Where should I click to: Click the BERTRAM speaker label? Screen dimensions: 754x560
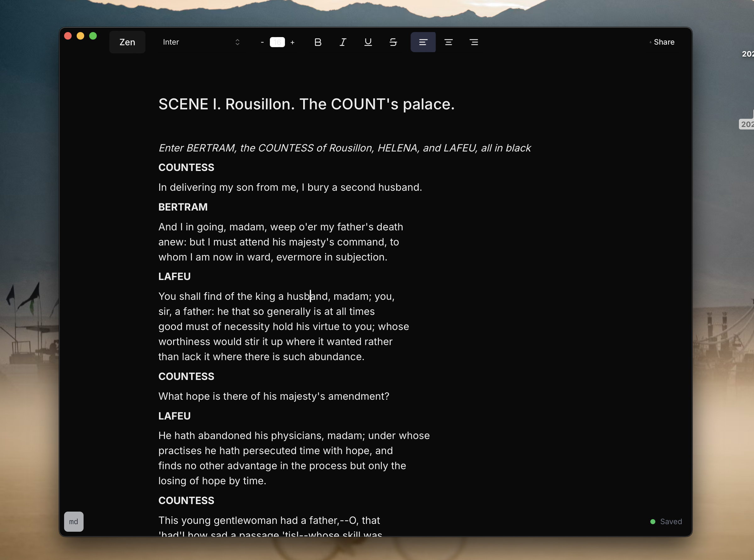(x=183, y=207)
